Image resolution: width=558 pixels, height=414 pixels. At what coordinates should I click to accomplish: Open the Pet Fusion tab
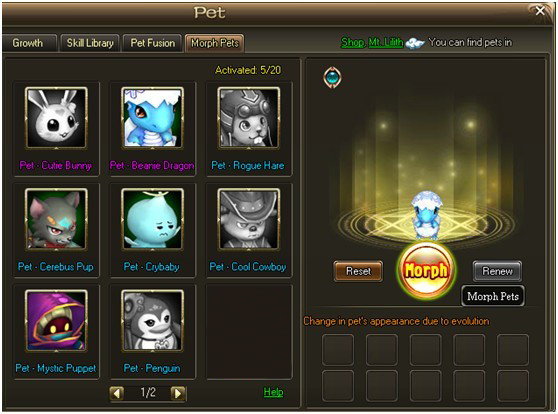point(152,43)
